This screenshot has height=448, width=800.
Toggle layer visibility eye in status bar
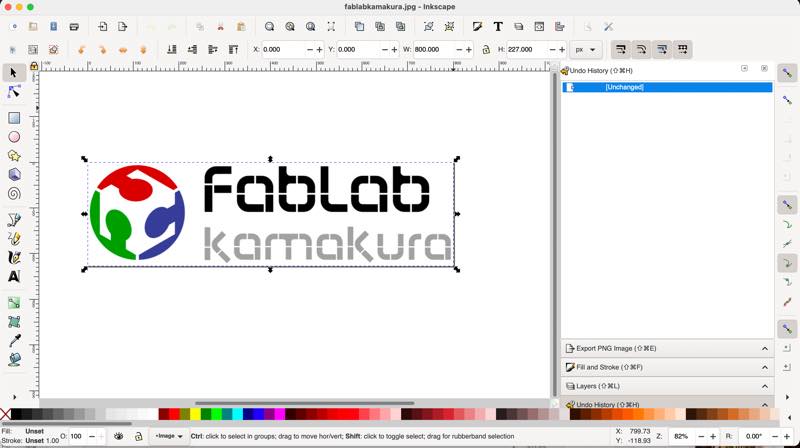(118, 436)
